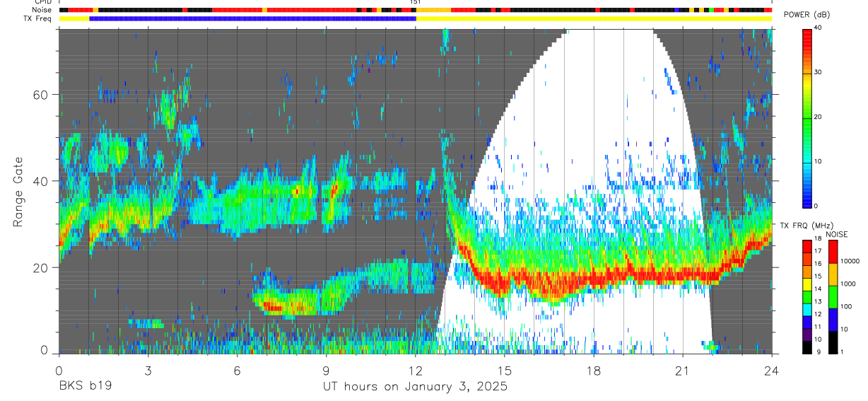
Task: Select the 'POWER (dB)' legend title
Action: [808, 15]
